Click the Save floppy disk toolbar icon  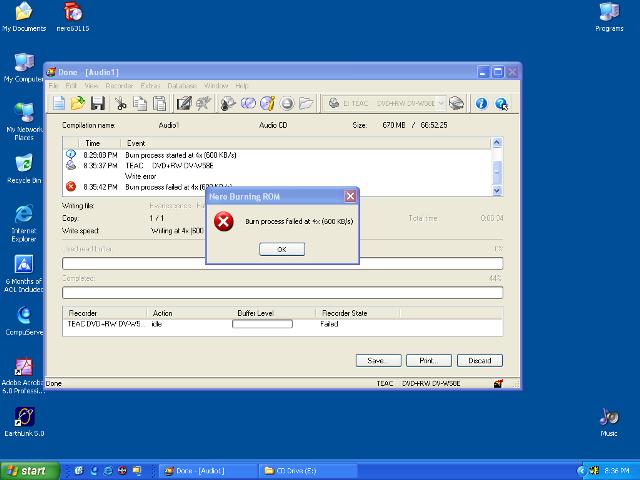click(x=98, y=103)
